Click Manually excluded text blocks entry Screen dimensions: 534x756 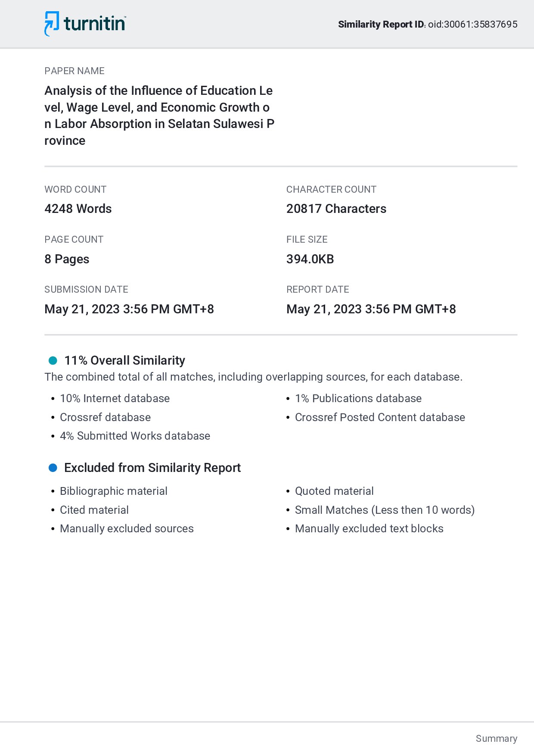(x=369, y=528)
